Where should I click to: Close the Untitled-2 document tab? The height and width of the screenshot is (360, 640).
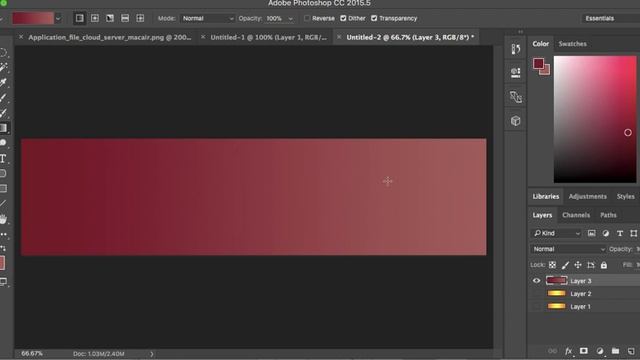pyautogui.click(x=339, y=37)
